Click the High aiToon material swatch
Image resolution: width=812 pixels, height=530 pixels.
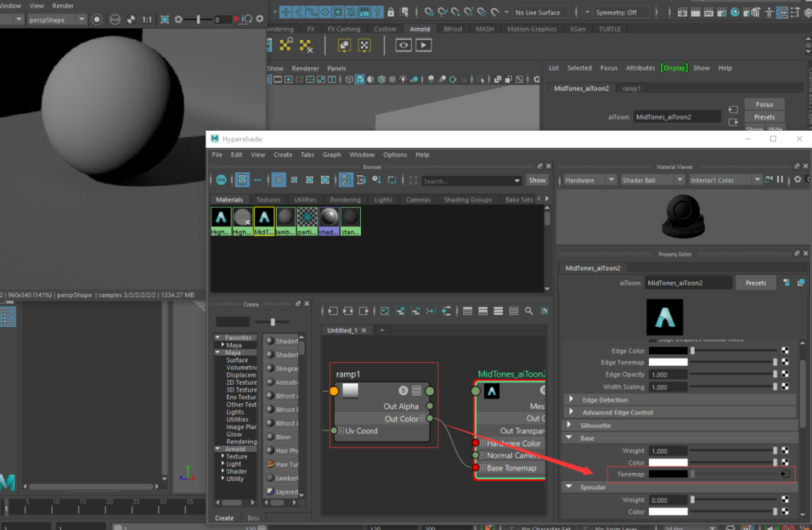tap(220, 222)
